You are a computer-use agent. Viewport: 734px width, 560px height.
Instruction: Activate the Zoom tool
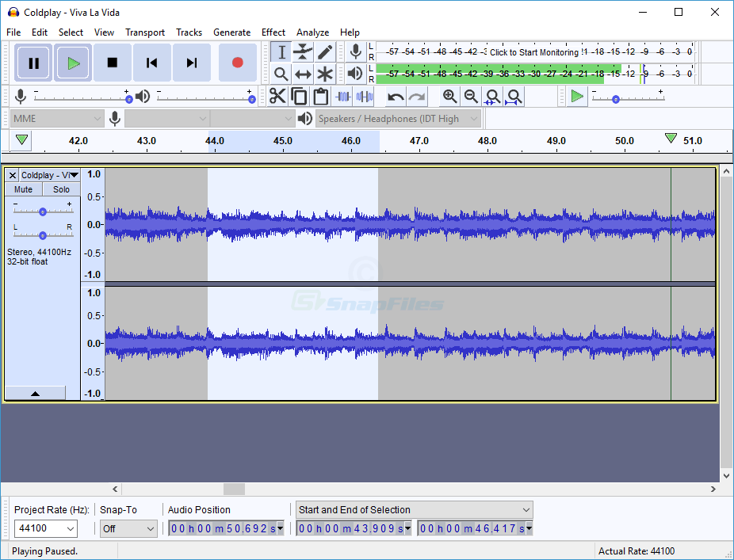coord(281,73)
